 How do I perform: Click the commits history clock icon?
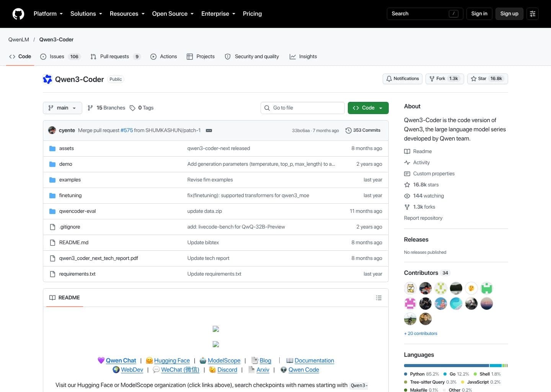(x=348, y=131)
